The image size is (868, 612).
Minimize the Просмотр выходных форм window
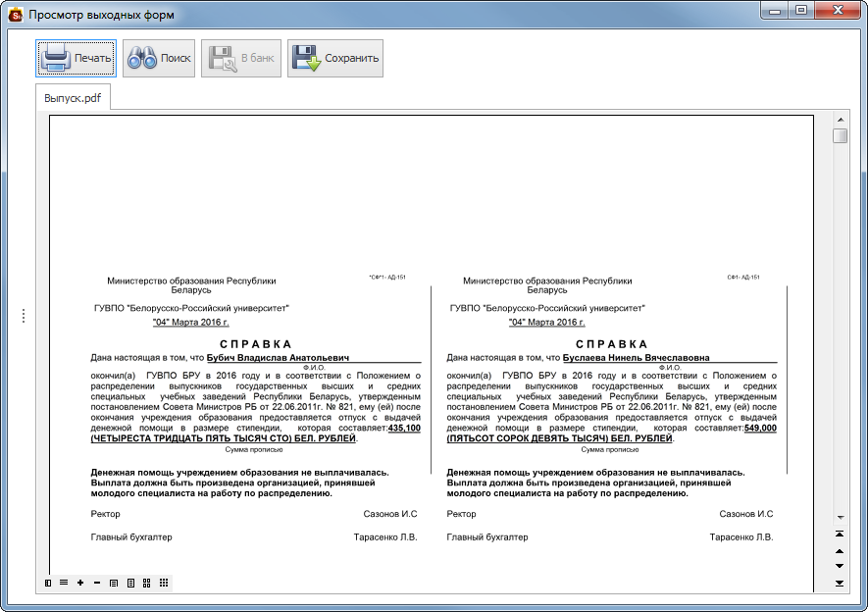click(775, 11)
